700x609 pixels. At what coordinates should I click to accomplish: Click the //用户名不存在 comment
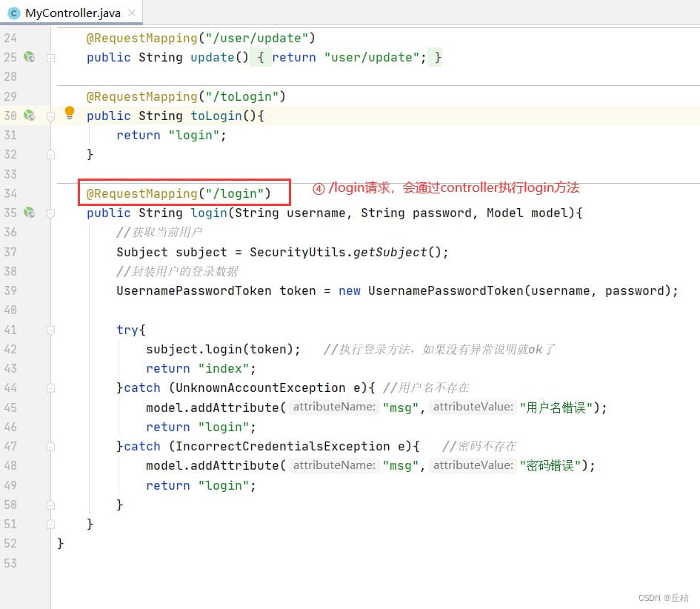(x=426, y=387)
